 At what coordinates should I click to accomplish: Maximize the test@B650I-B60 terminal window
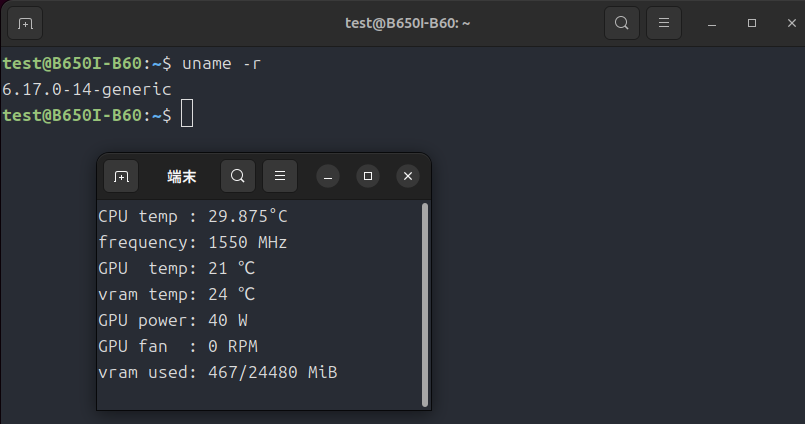coord(752,22)
